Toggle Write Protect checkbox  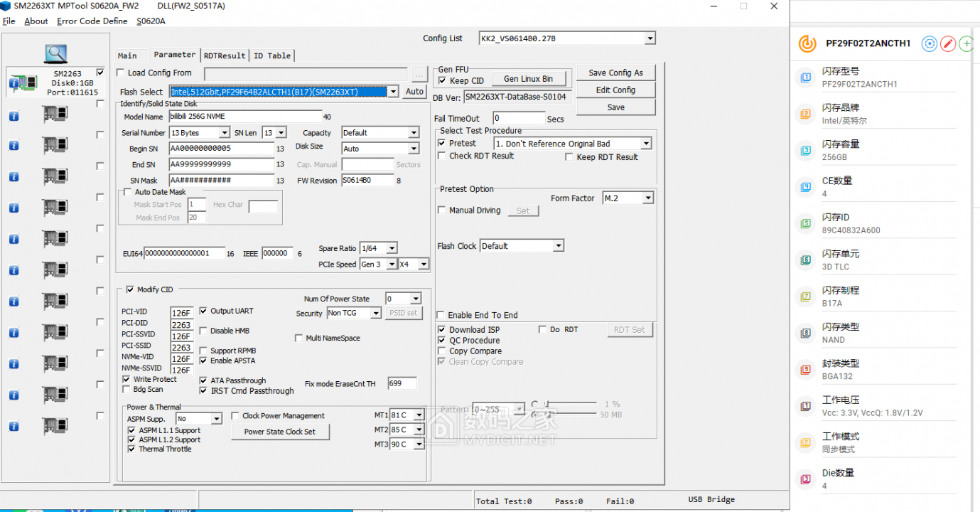click(126, 380)
